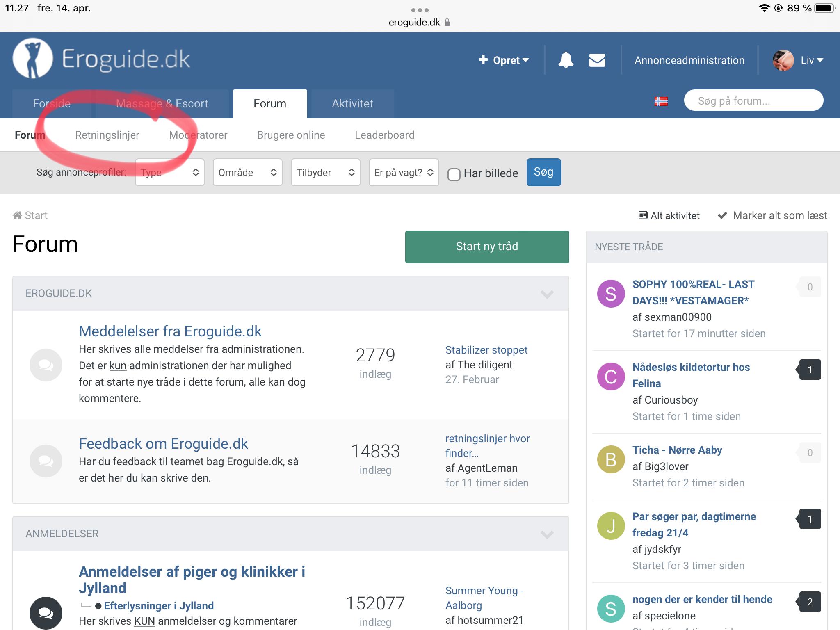Switch to the Aktivitet tab
This screenshot has height=630, width=840.
(x=352, y=103)
